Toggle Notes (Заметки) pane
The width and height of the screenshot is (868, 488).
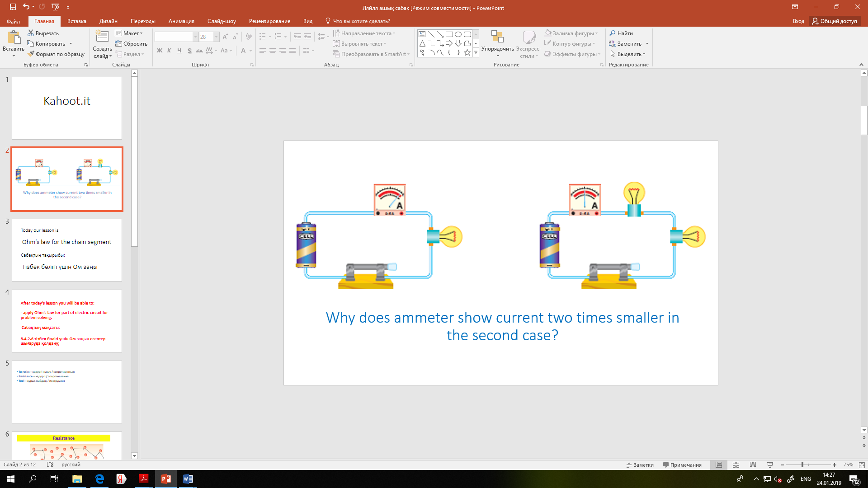(x=640, y=465)
